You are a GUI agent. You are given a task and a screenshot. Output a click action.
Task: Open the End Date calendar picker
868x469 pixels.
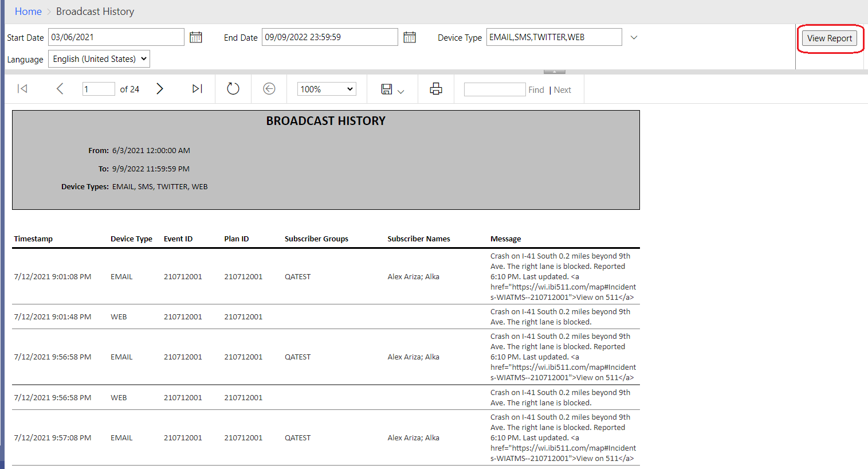(410, 37)
